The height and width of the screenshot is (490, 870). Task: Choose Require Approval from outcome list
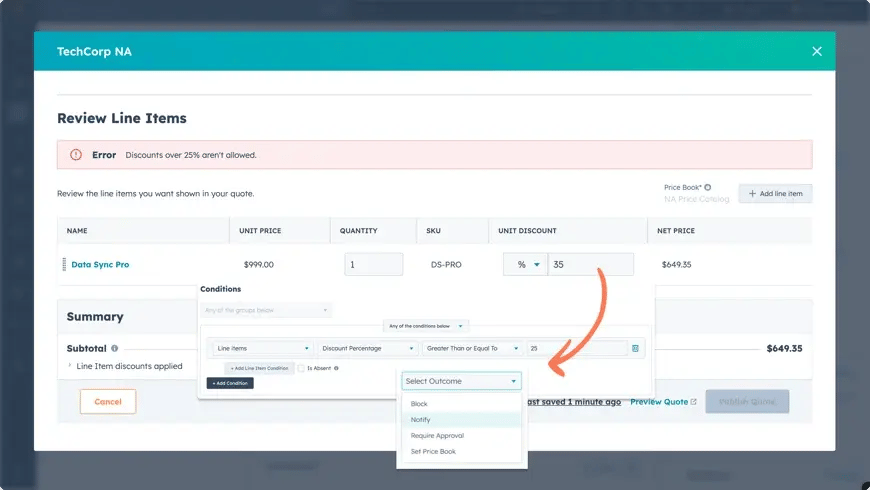coord(437,436)
